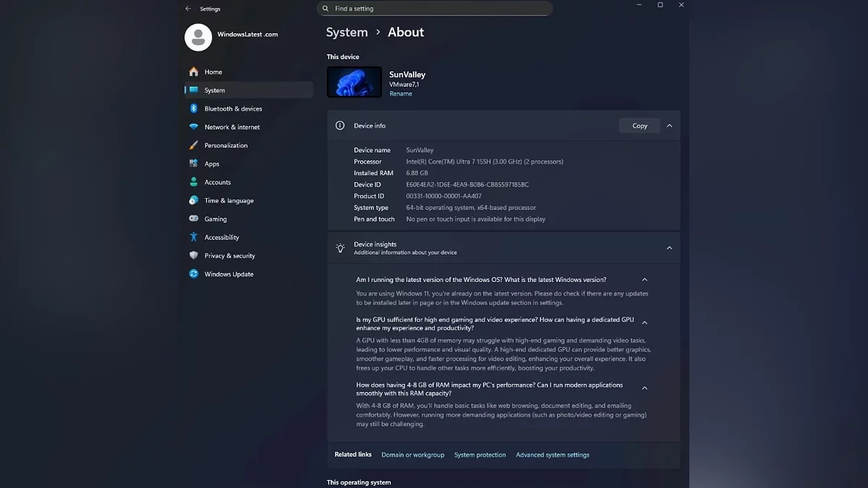Click the Network wifi icon in sidebar

pyautogui.click(x=193, y=127)
